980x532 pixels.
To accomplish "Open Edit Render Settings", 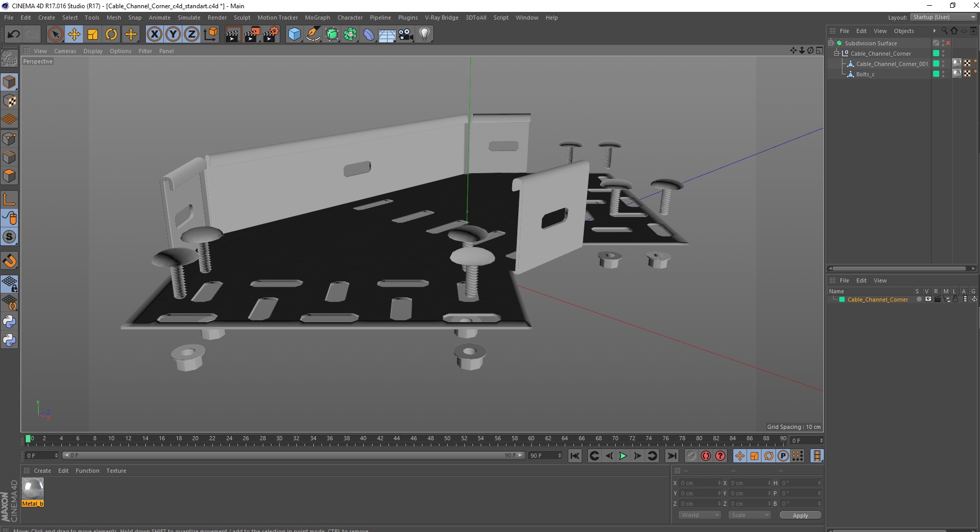I will tap(271, 35).
